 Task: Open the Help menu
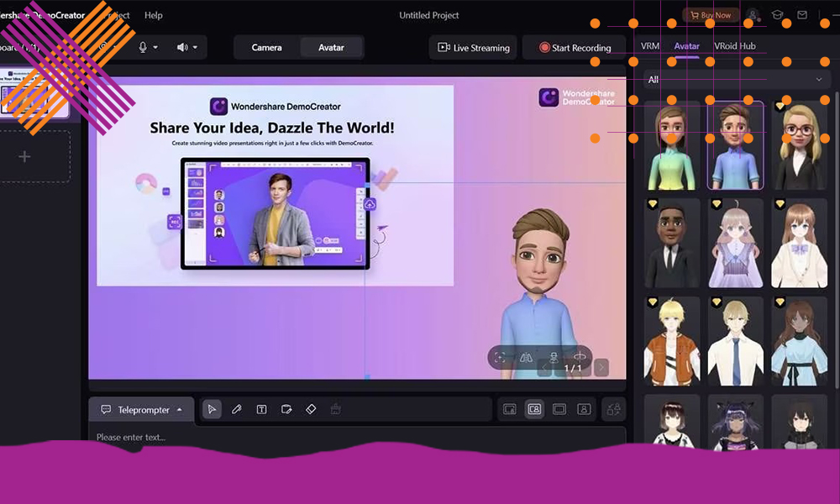coord(153,15)
